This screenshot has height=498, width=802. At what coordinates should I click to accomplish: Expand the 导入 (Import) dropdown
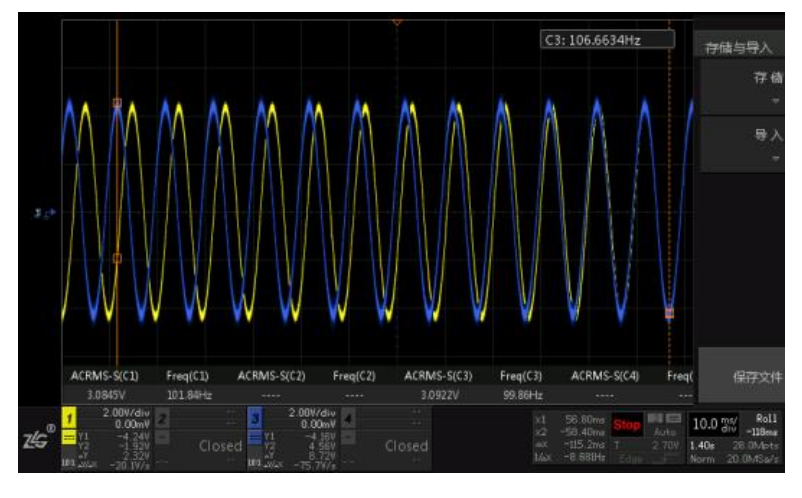(x=748, y=144)
